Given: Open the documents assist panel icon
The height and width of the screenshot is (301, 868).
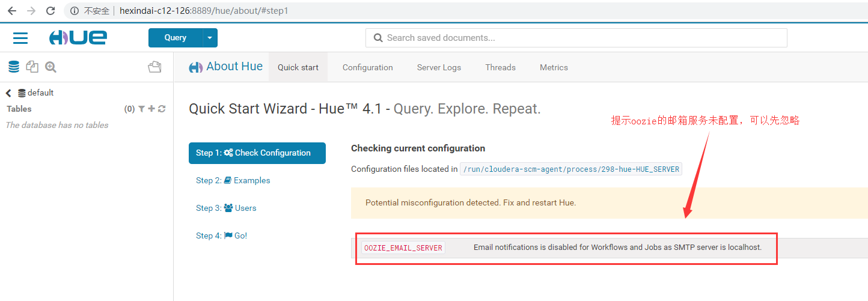Looking at the screenshot, I should [32, 67].
